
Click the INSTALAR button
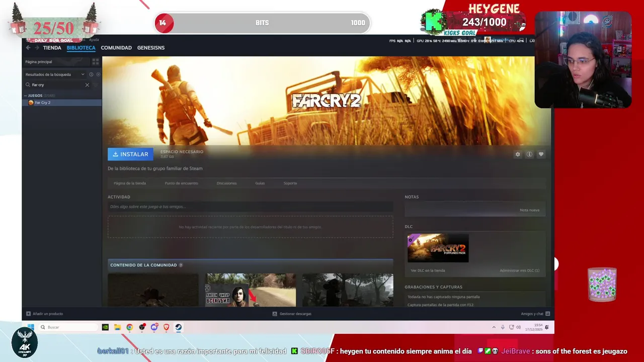(130, 154)
